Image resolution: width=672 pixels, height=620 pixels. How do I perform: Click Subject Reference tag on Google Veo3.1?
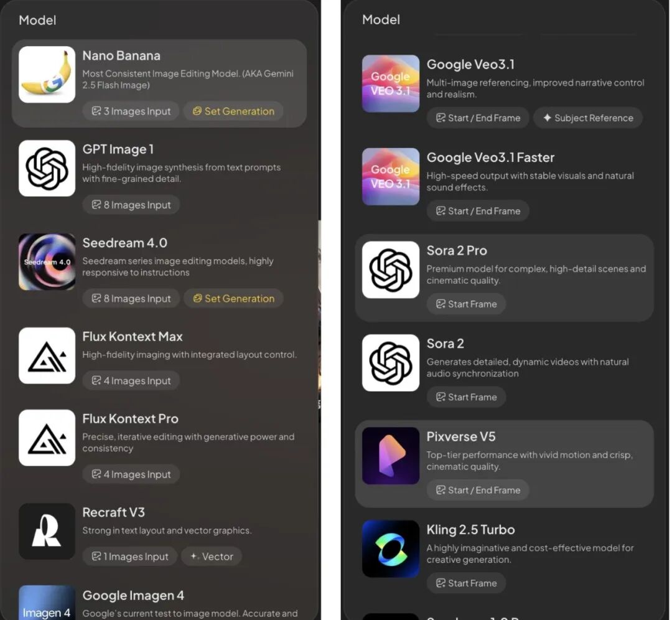(x=587, y=118)
